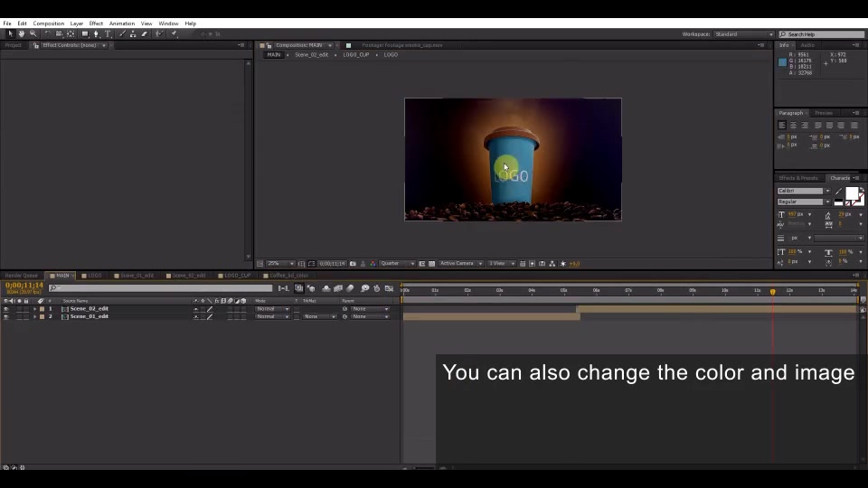
Task: Select the Pen tool
Action: pos(97,34)
